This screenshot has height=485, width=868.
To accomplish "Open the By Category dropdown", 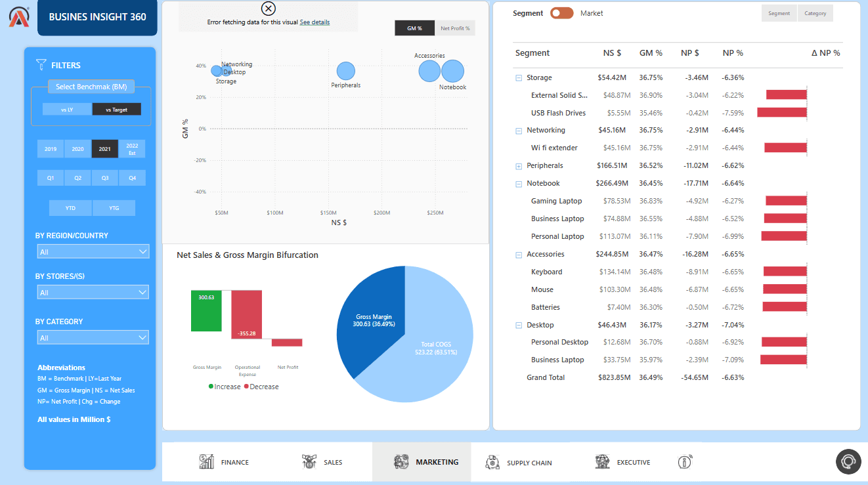I will (93, 337).
